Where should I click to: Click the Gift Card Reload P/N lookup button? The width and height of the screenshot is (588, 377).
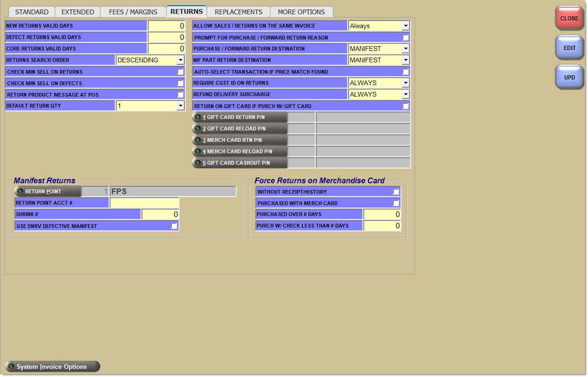[x=239, y=129]
